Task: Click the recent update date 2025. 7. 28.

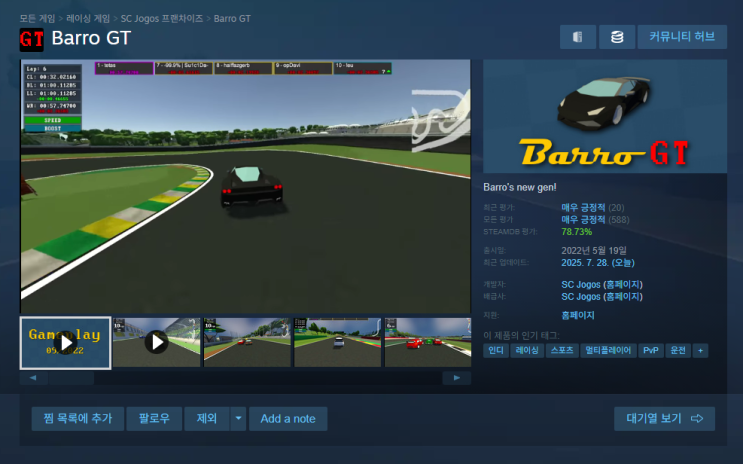Action: [x=598, y=263]
